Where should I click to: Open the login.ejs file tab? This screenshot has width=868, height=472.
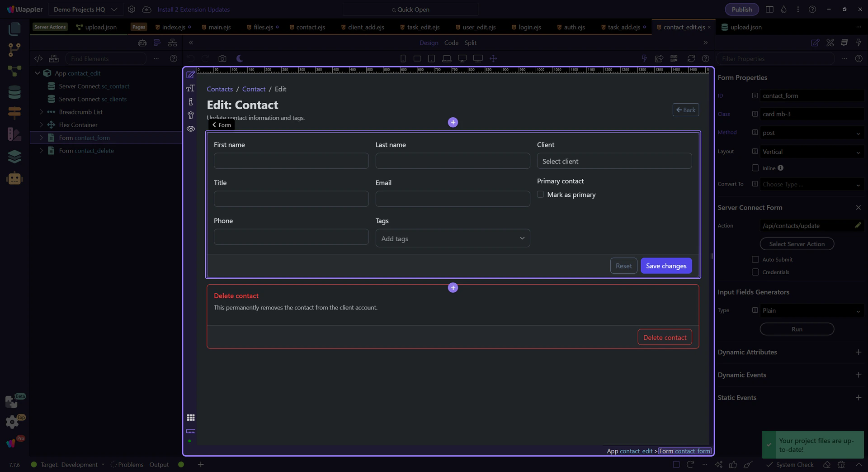click(x=529, y=27)
